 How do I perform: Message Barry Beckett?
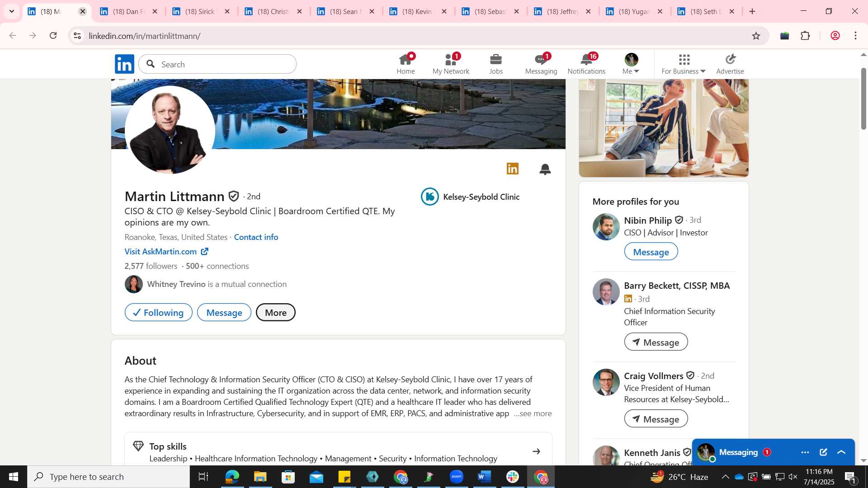tap(656, 342)
